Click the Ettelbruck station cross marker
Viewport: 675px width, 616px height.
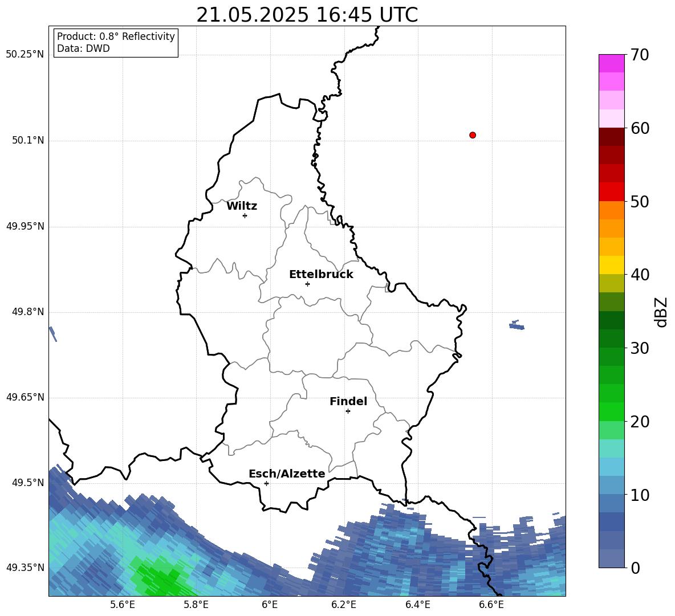(x=307, y=284)
